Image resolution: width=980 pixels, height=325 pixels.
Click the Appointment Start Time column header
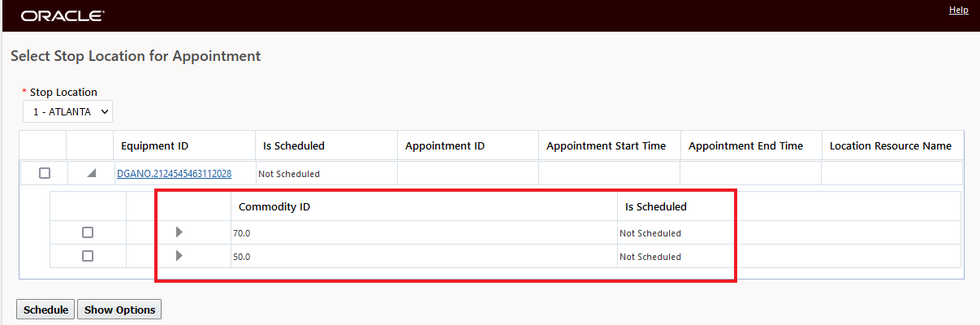(606, 146)
